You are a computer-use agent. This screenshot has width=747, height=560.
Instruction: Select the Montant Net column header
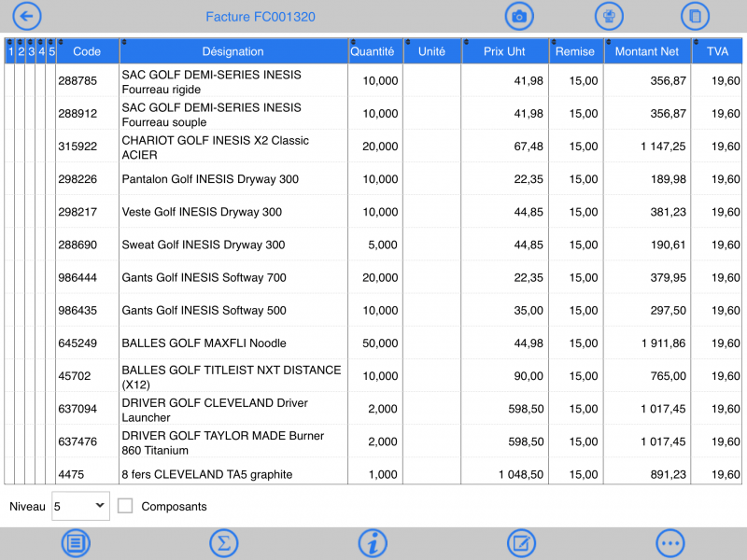[x=647, y=51]
